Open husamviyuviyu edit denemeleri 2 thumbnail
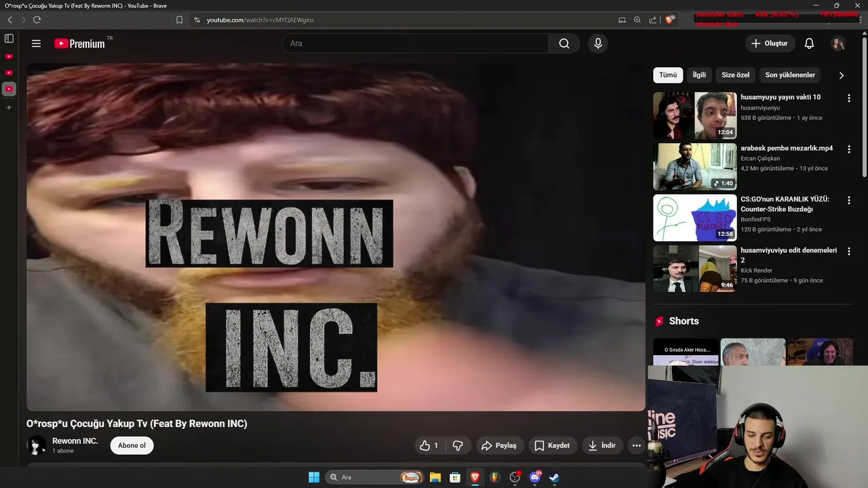Viewport: 868px width, 488px height. [x=694, y=268]
